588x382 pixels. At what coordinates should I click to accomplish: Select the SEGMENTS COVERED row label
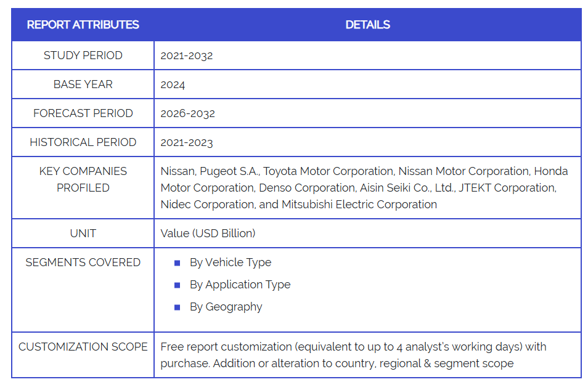click(x=83, y=262)
